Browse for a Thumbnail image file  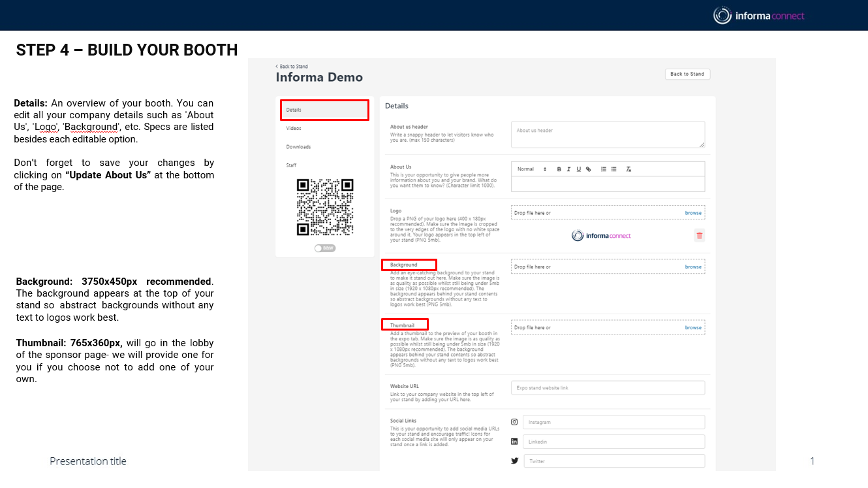pos(693,328)
